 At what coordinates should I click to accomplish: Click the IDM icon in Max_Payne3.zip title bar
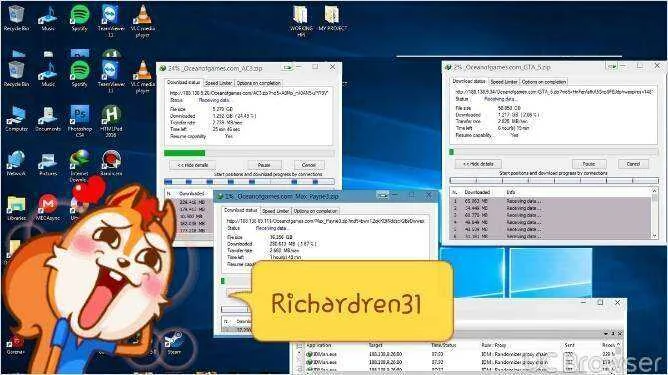coord(220,196)
